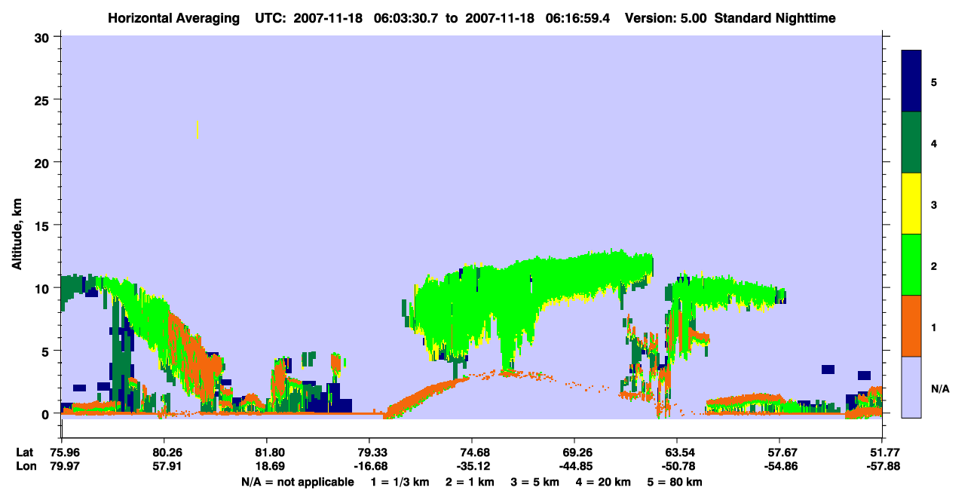
Task: Click the 'Lon' row label
Action: pyautogui.click(x=25, y=466)
